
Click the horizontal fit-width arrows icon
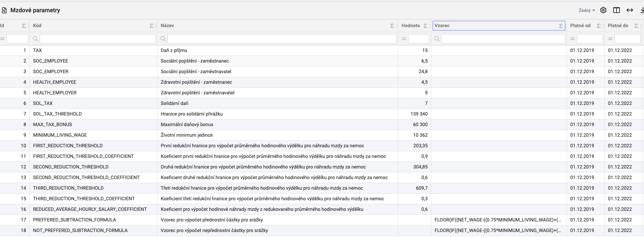coord(630,10)
